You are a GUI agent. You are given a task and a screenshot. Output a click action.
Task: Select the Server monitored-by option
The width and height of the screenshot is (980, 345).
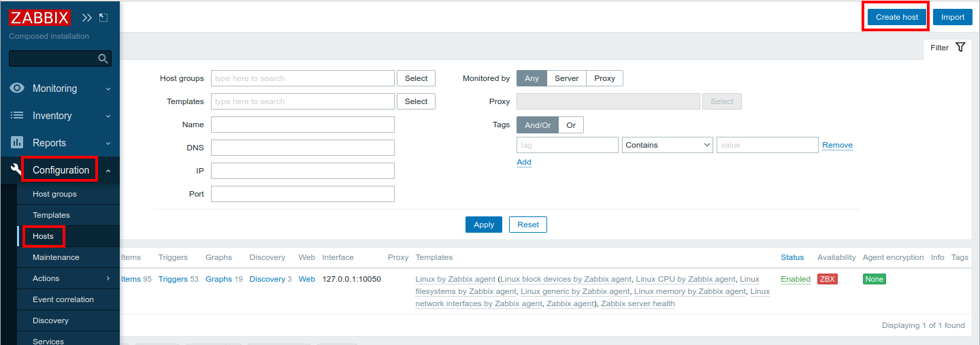[x=566, y=78]
